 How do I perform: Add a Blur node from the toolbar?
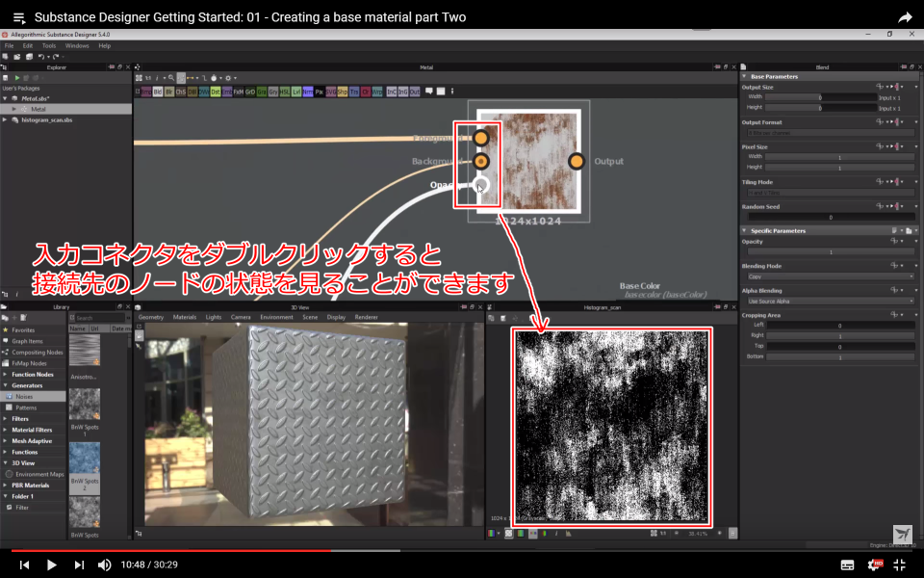(x=169, y=92)
